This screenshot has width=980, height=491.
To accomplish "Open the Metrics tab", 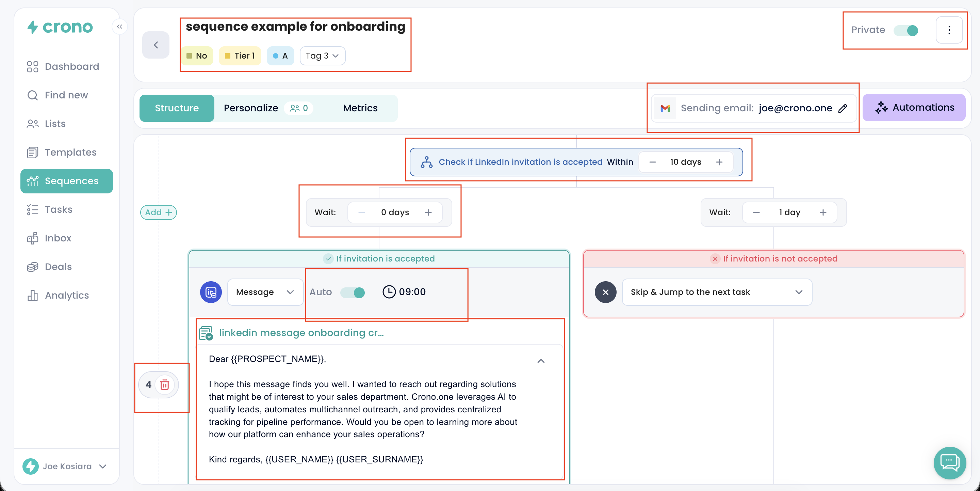I will 360,108.
